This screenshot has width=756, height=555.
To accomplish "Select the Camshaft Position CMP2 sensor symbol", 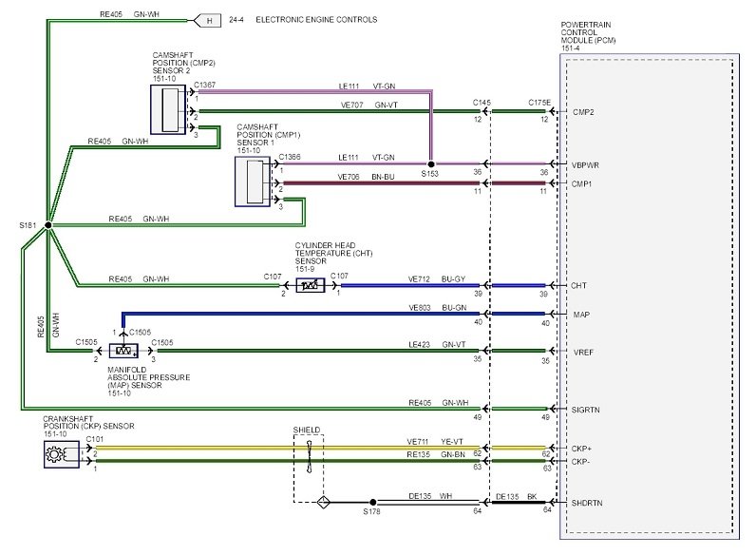I will 168,109.
